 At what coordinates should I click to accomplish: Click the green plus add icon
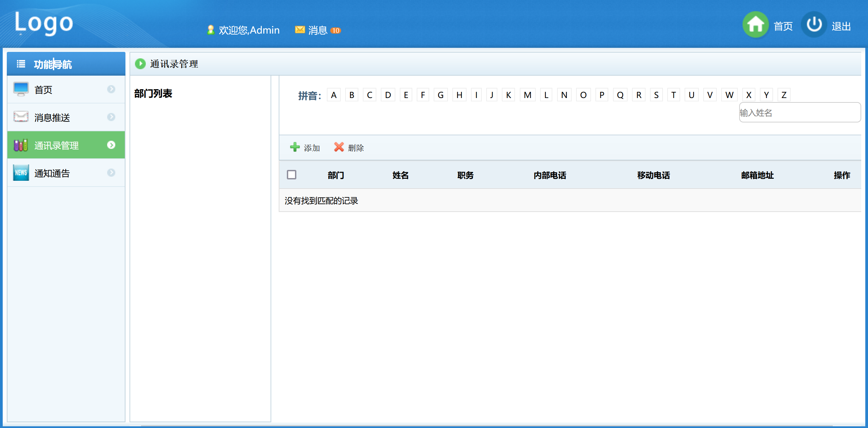pos(295,147)
